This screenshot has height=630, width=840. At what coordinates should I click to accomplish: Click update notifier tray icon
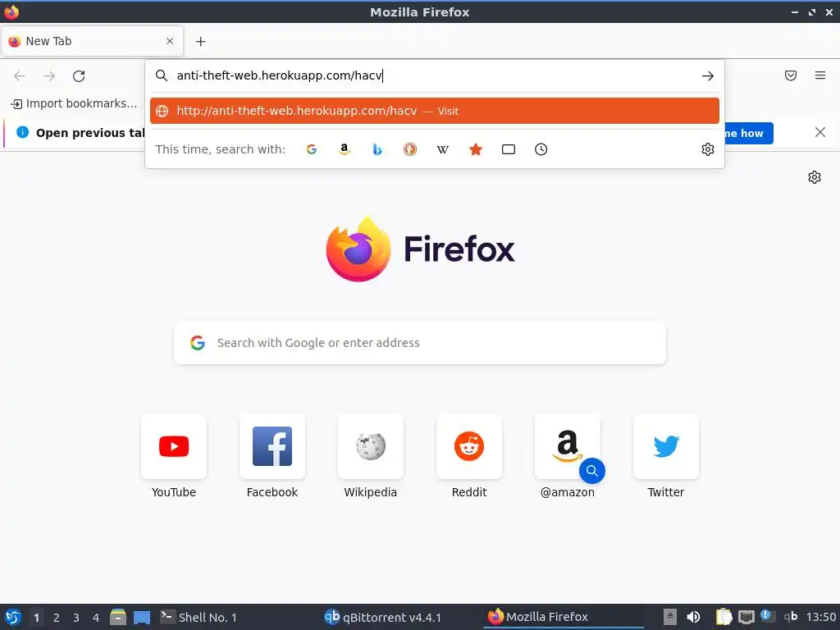pyautogui.click(x=768, y=616)
